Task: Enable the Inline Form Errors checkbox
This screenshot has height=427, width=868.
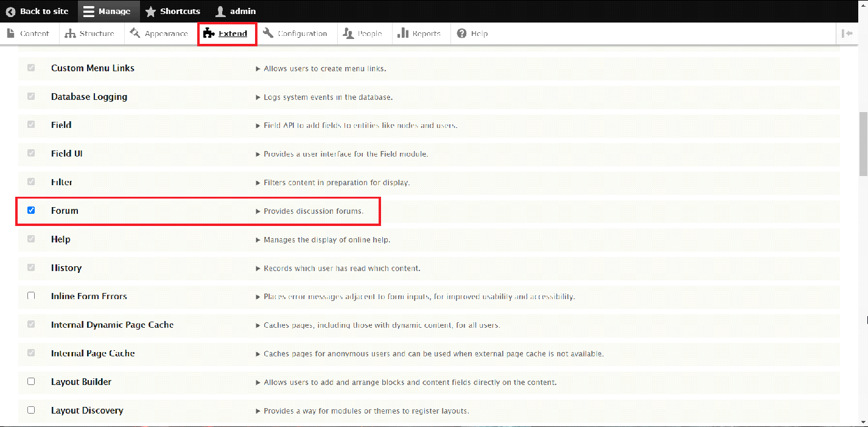Action: (31, 296)
